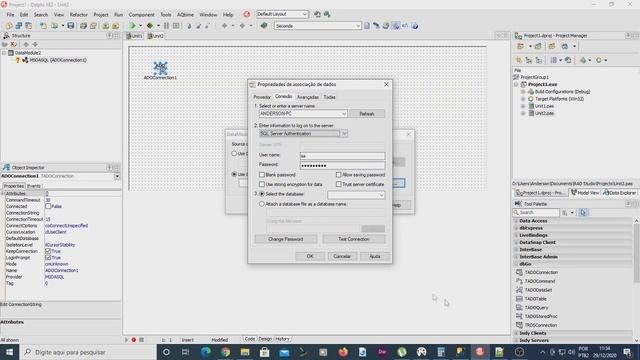The image size is (640, 360).
Task: Open the Default Layout dropdown
Action: (x=304, y=14)
